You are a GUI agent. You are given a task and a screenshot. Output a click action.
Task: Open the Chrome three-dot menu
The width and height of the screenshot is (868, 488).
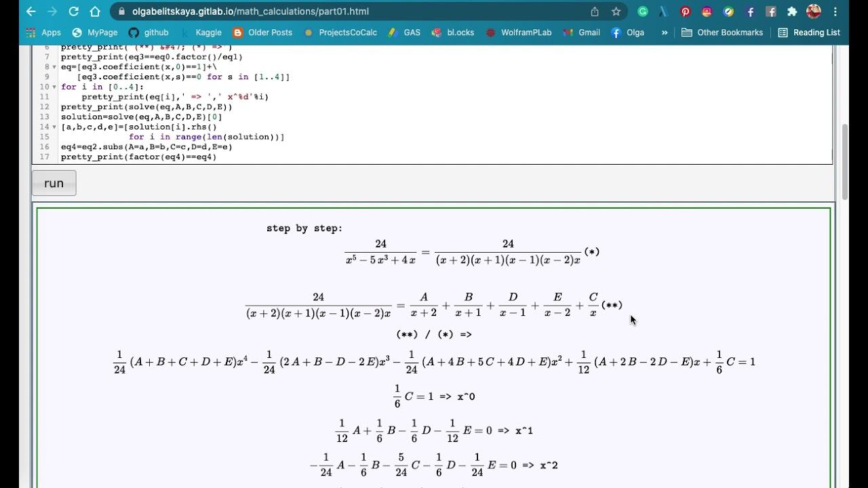[x=835, y=12]
